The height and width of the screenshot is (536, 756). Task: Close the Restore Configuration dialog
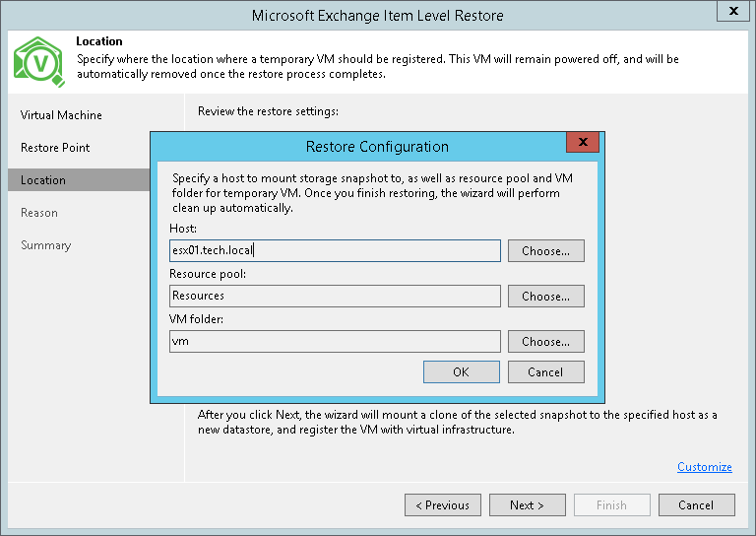click(583, 142)
